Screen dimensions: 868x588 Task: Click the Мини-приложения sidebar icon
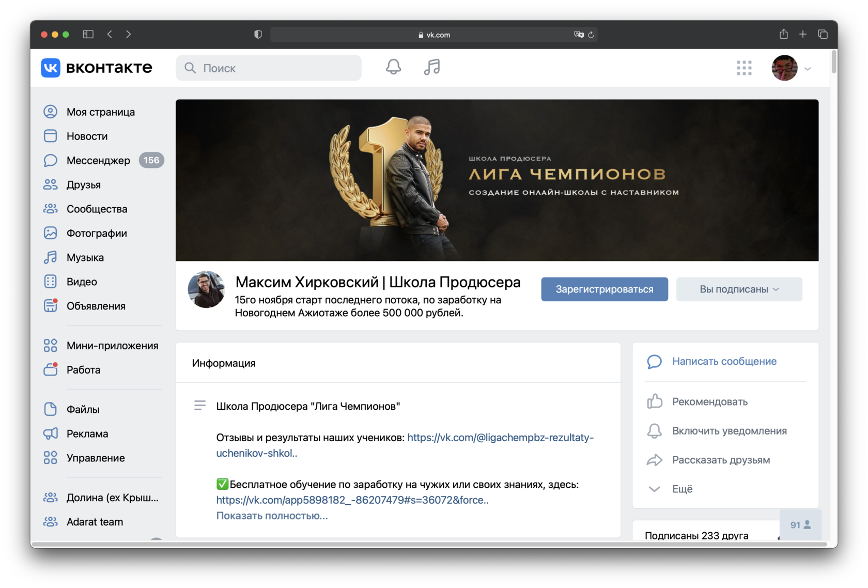point(50,345)
